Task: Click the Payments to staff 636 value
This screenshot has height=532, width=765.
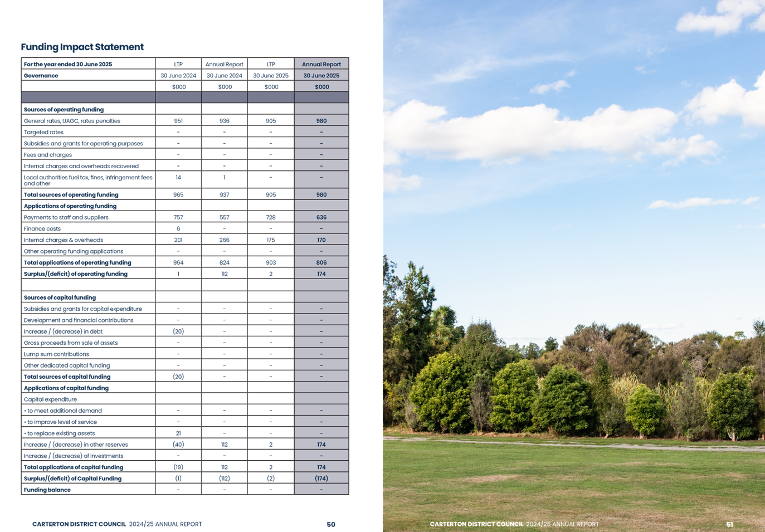Action: 321,218
